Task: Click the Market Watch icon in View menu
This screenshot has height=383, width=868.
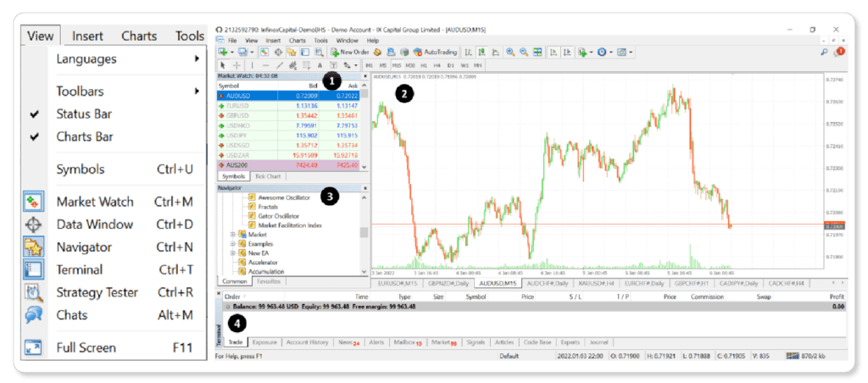Action: pyautogui.click(x=33, y=202)
